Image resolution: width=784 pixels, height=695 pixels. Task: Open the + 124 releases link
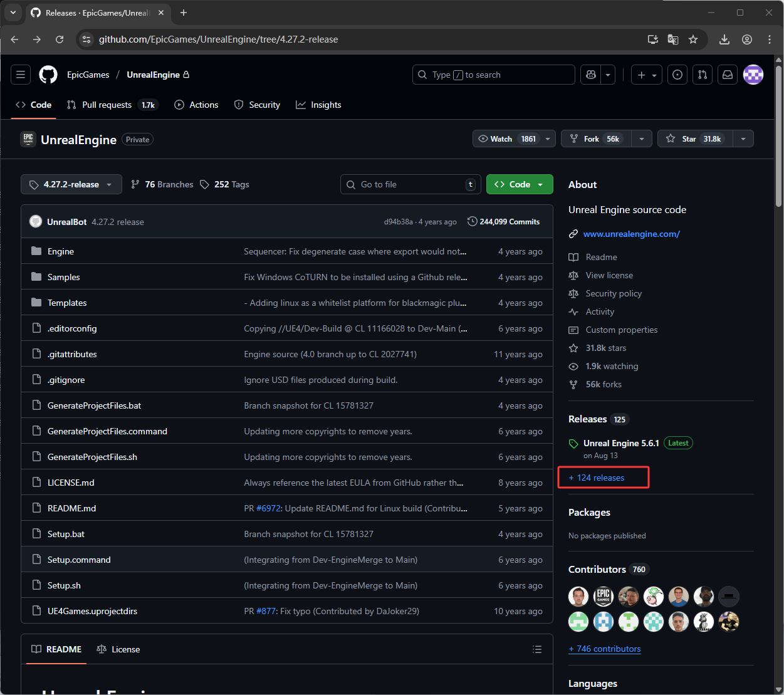pos(597,478)
